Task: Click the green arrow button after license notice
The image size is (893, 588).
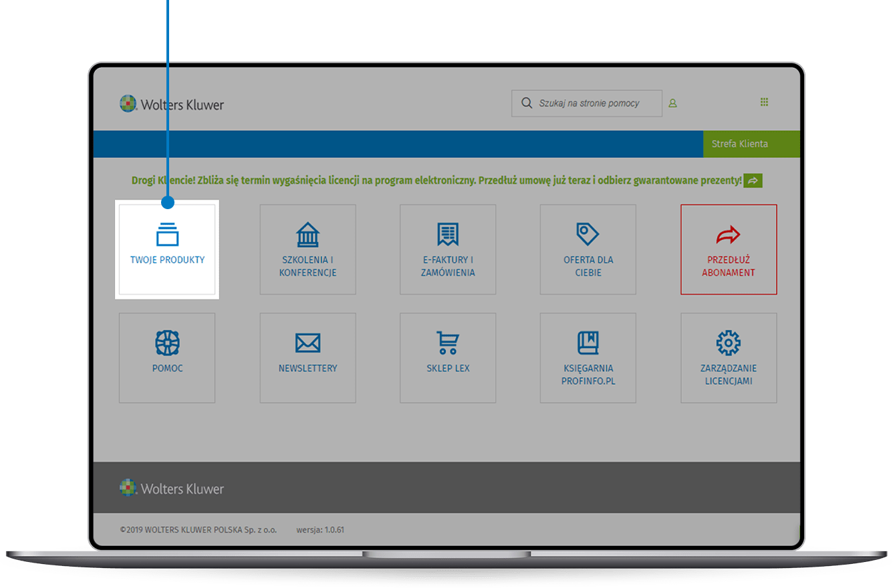Action: pos(753,180)
